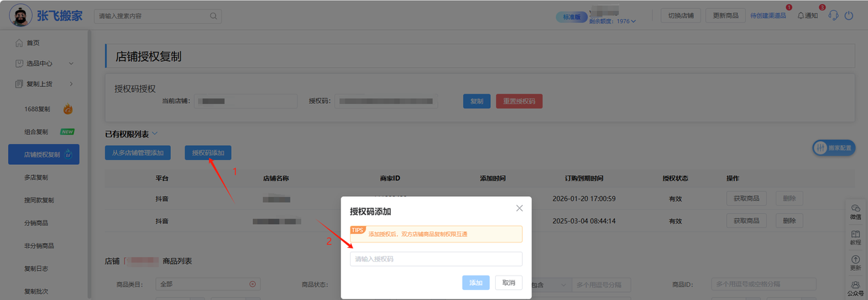Expand the 选品中心 sidebar menu
The height and width of the screenshot is (300, 868).
[x=45, y=63]
